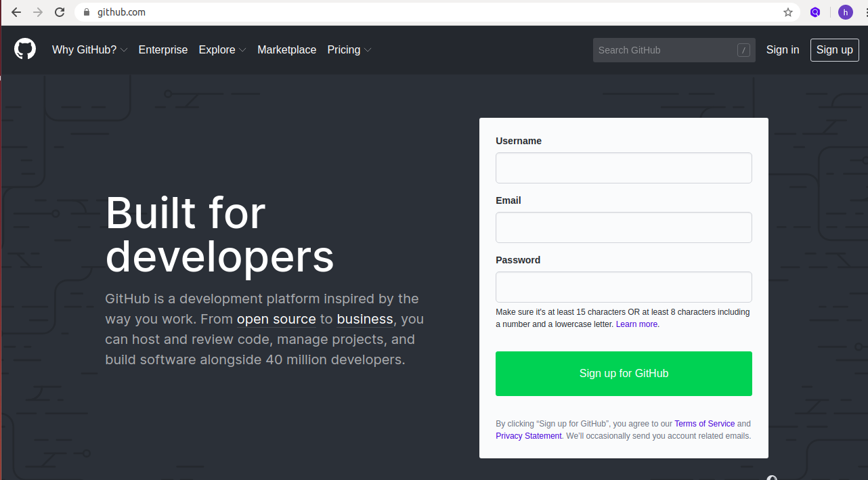Click the github.com address bar URL
This screenshot has height=480, width=868.
[x=121, y=12]
